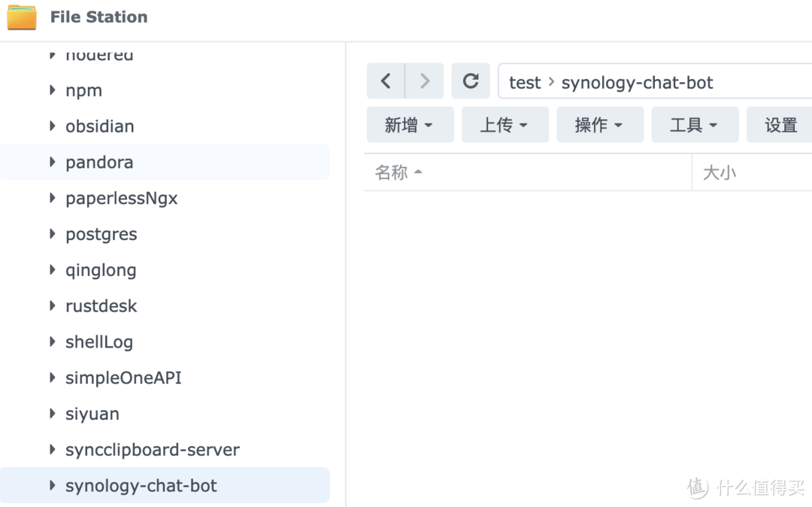Click the forward navigation arrow
The image size is (812, 507).
pos(424,80)
